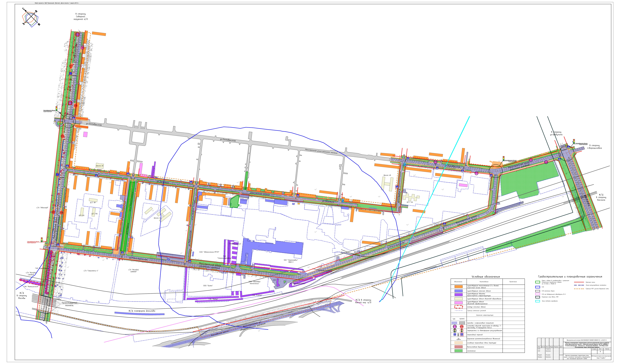Click the black-circled existing traffic light legend icon
Viewport: 620px width, 364px height.
pos(455,331)
